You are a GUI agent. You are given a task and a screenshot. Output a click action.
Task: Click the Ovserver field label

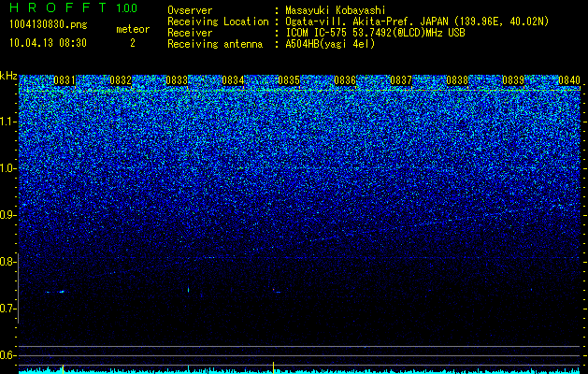[190, 10]
